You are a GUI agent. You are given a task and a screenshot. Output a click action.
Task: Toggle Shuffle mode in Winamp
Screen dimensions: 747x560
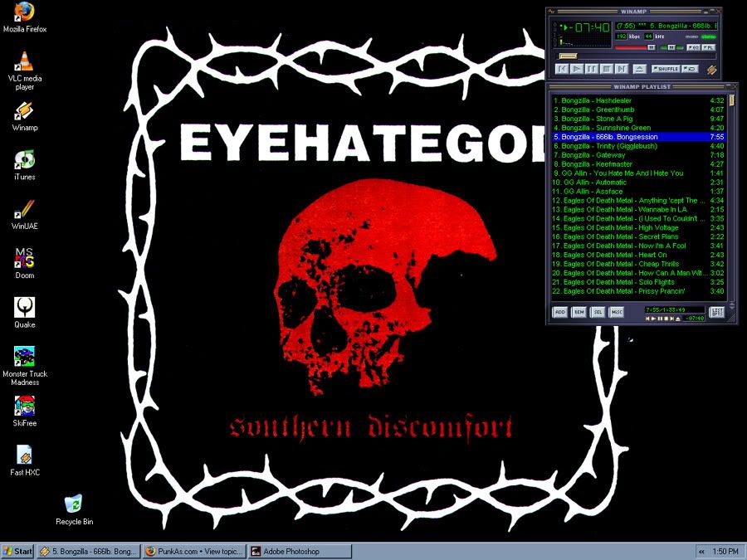[666, 69]
